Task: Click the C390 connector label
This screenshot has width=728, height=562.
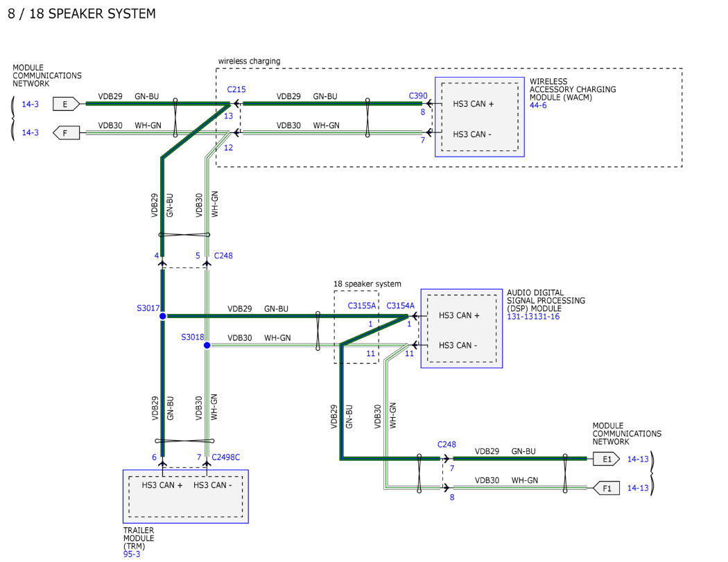Action: 418,95
